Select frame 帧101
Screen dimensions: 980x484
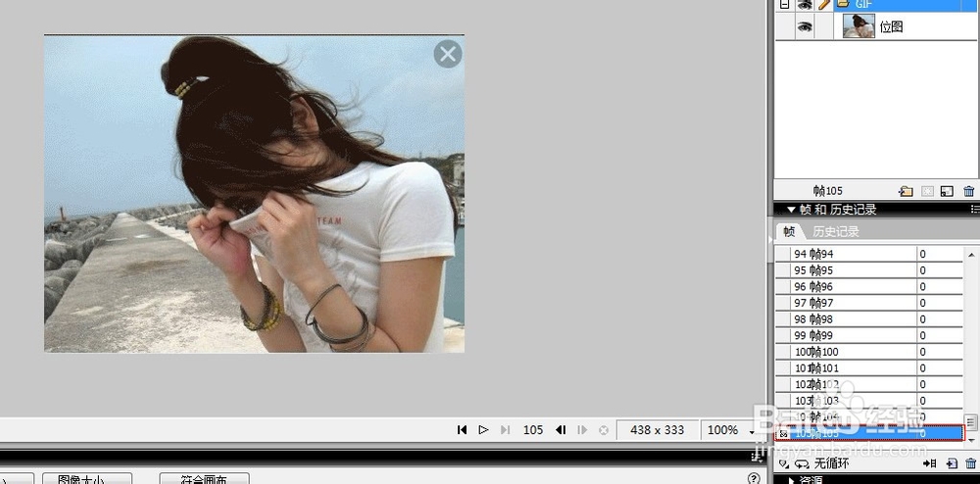868,367
